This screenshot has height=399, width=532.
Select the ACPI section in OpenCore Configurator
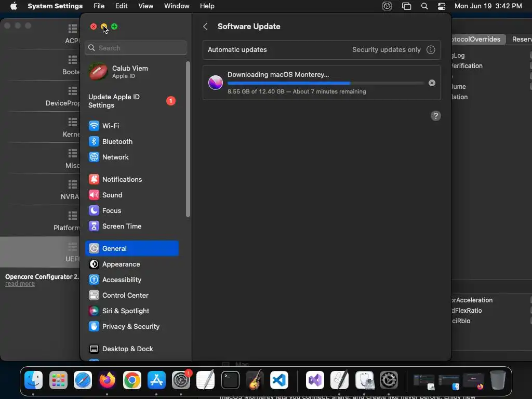(x=40, y=34)
